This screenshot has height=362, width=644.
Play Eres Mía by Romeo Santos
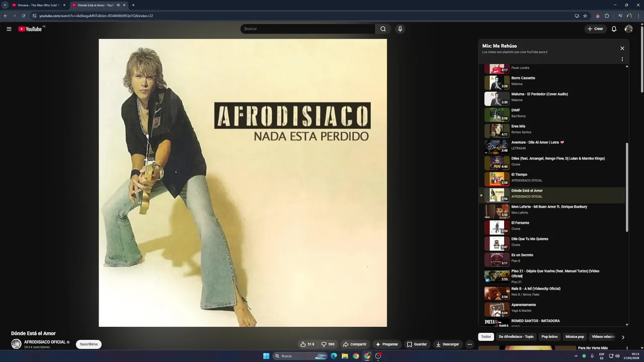[x=552, y=130]
